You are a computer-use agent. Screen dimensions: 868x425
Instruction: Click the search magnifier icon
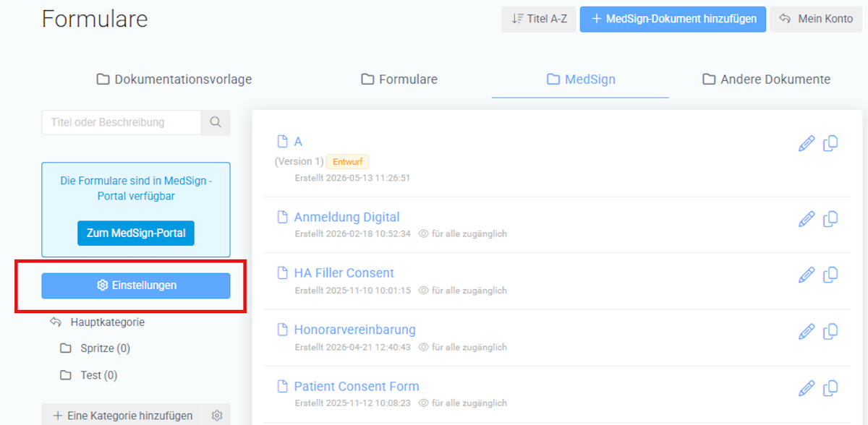216,122
